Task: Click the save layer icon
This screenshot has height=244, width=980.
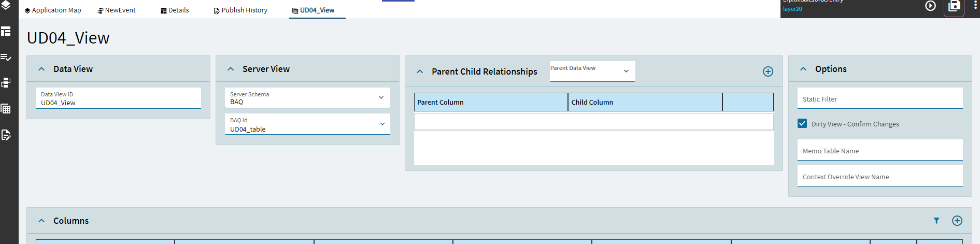Action: pos(954,6)
